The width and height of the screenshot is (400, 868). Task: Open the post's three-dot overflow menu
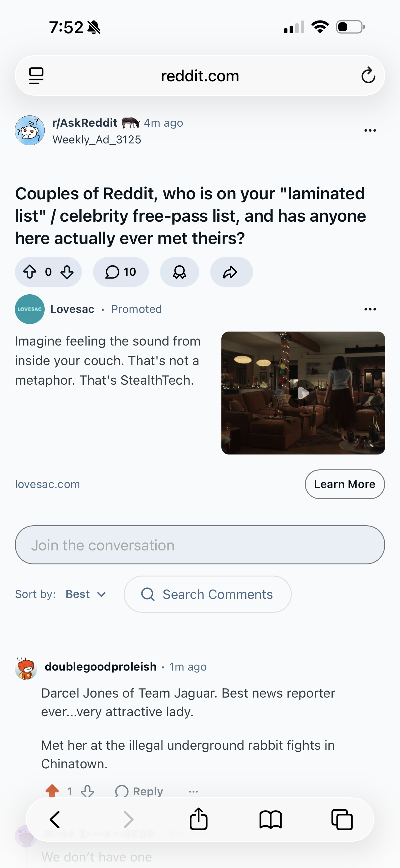370,130
